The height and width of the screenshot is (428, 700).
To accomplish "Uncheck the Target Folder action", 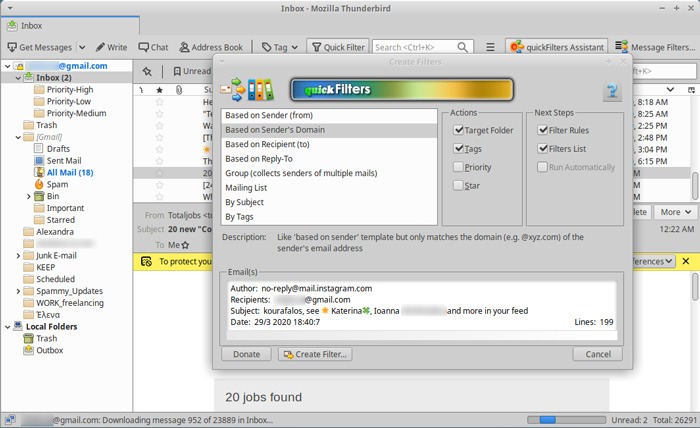I will [x=458, y=130].
